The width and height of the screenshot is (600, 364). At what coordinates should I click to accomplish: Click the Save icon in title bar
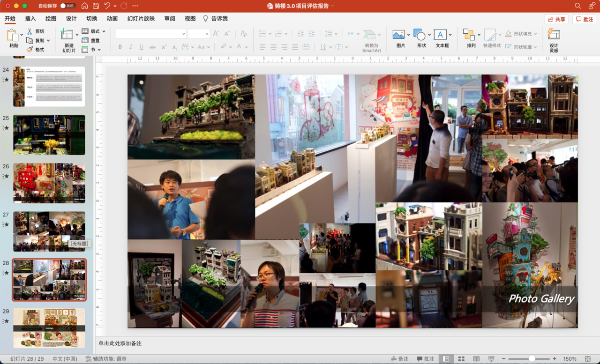coord(96,6)
